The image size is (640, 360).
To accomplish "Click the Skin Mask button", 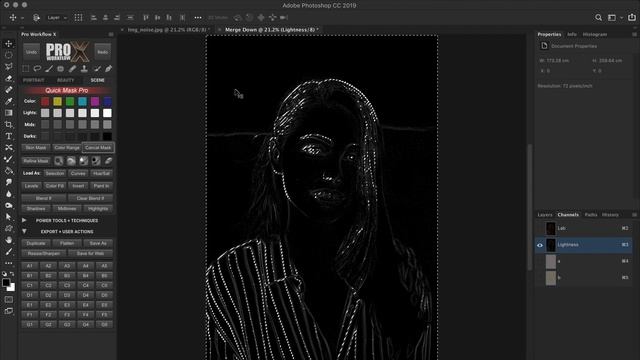I will pos(36,148).
